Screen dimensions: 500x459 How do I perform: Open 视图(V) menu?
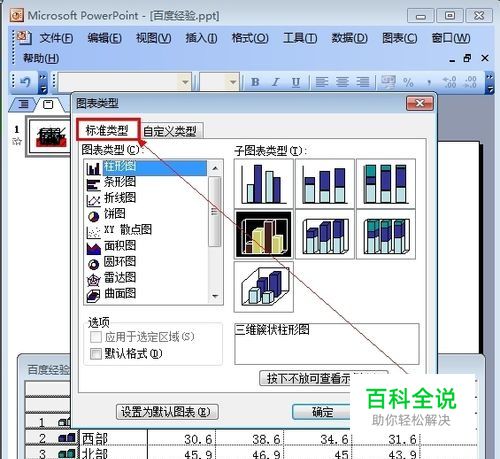coord(154,38)
